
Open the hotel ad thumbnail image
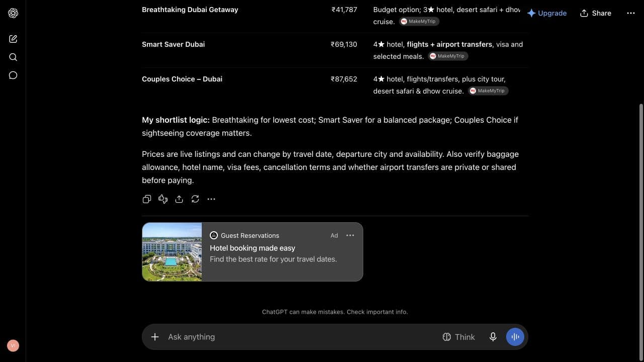click(x=172, y=252)
